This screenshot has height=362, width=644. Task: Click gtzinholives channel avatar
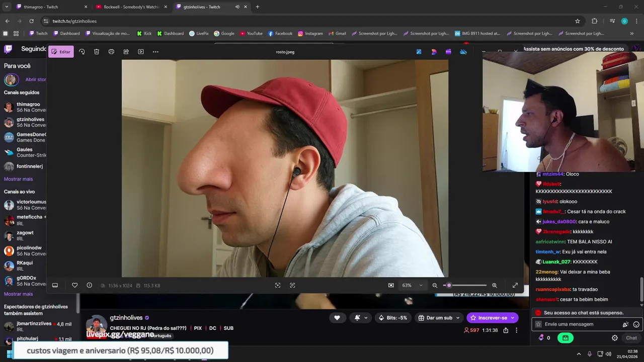(x=97, y=325)
